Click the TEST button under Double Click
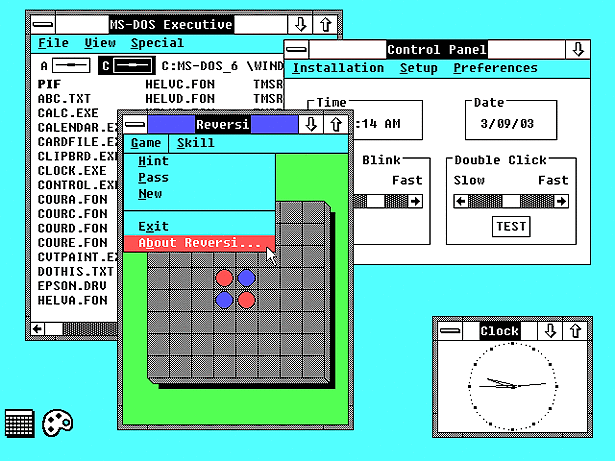The width and height of the screenshot is (615, 461). coord(511,226)
